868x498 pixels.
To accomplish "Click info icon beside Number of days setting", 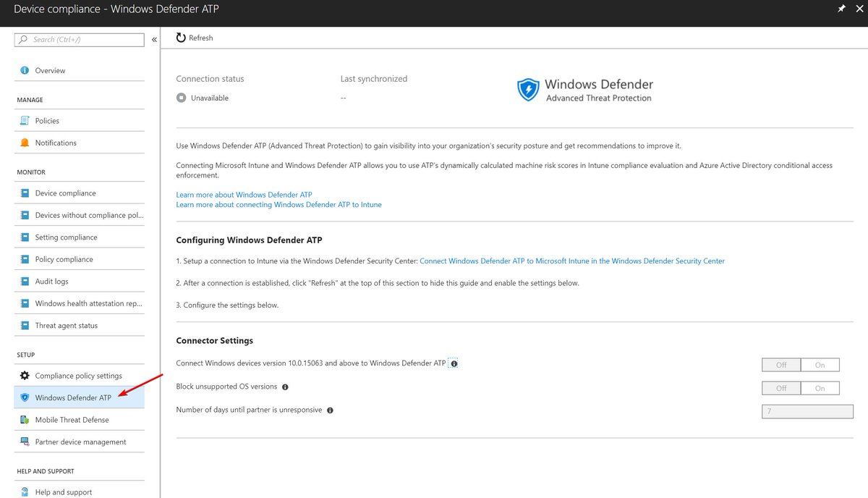I will click(x=330, y=410).
